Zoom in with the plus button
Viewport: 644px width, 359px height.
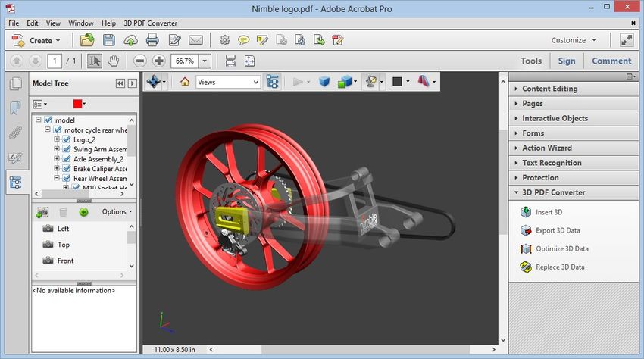click(x=158, y=61)
